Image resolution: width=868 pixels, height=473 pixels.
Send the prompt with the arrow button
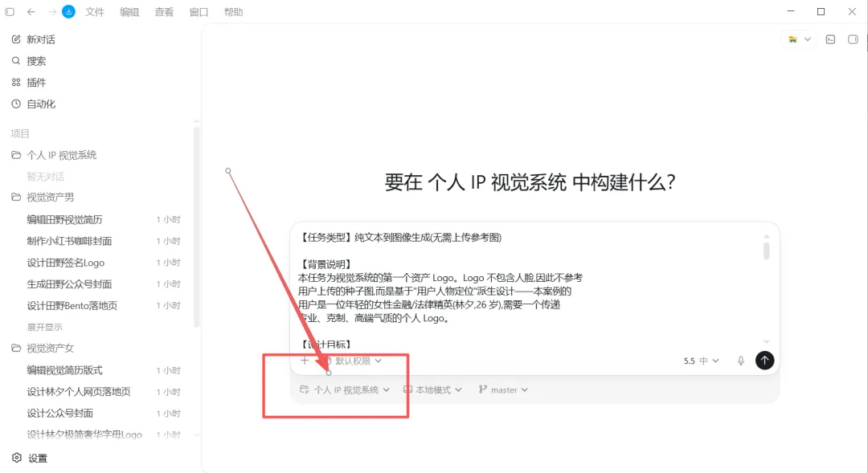pos(764,361)
